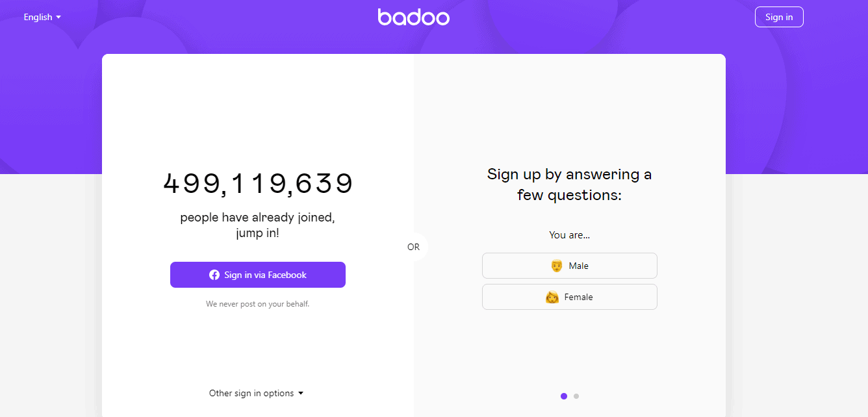
Task: Click the male face emoji icon
Action: 556,266
